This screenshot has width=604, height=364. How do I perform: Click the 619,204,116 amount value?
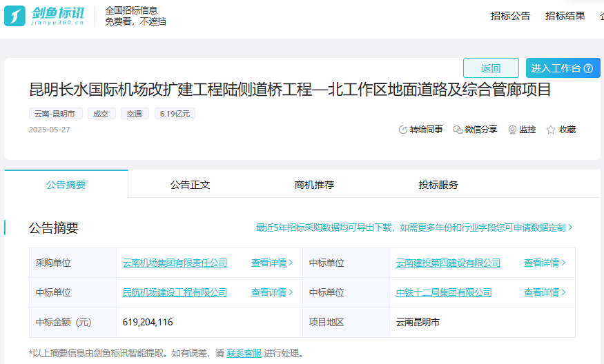coord(148,322)
